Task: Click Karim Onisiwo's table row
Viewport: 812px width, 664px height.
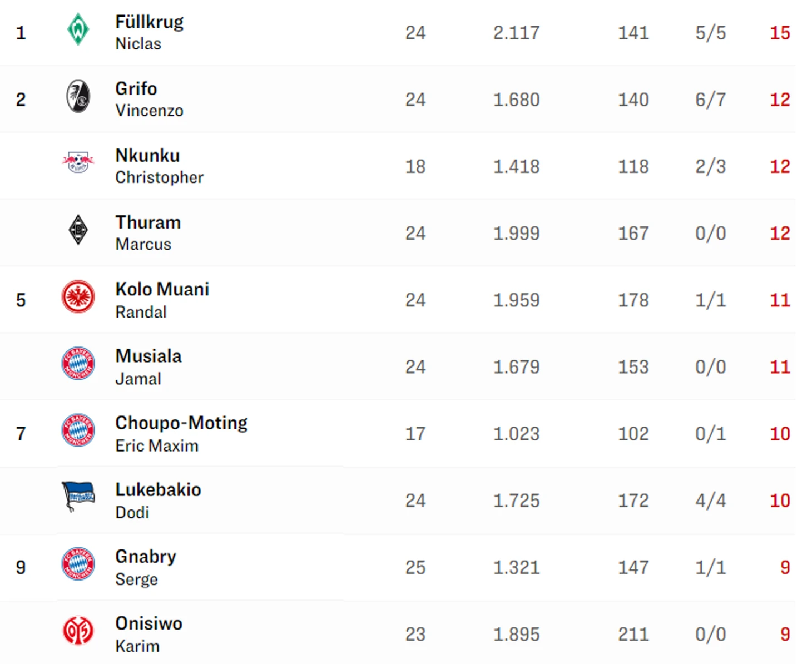Action: point(398,633)
